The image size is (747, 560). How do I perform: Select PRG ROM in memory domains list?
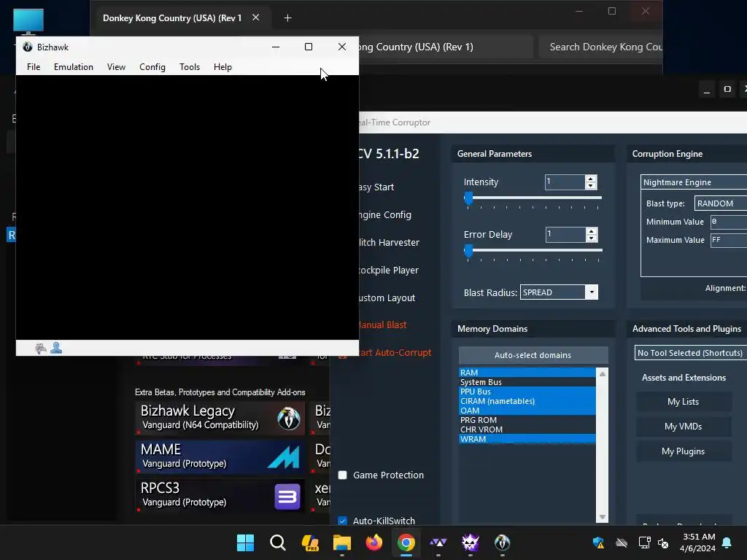(527, 420)
